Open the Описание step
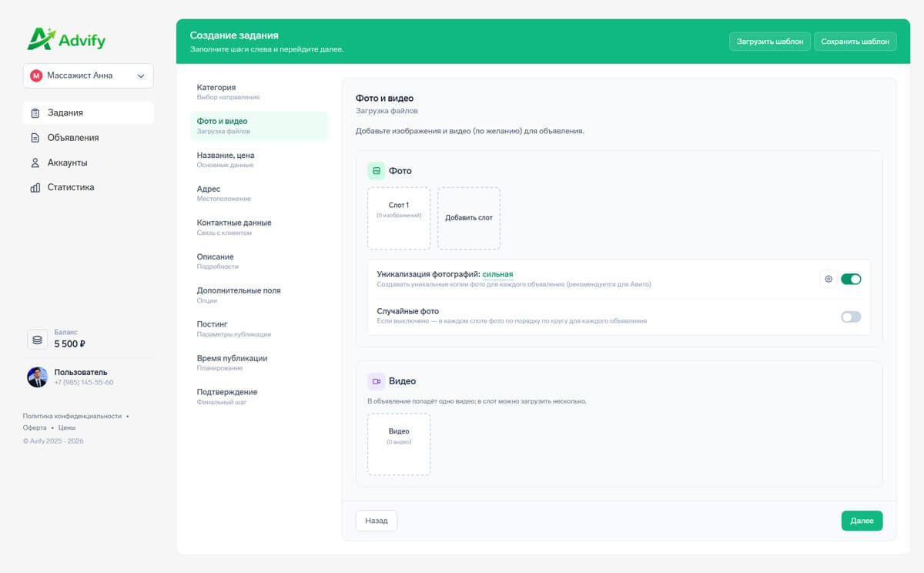924x573 pixels. coord(259,261)
